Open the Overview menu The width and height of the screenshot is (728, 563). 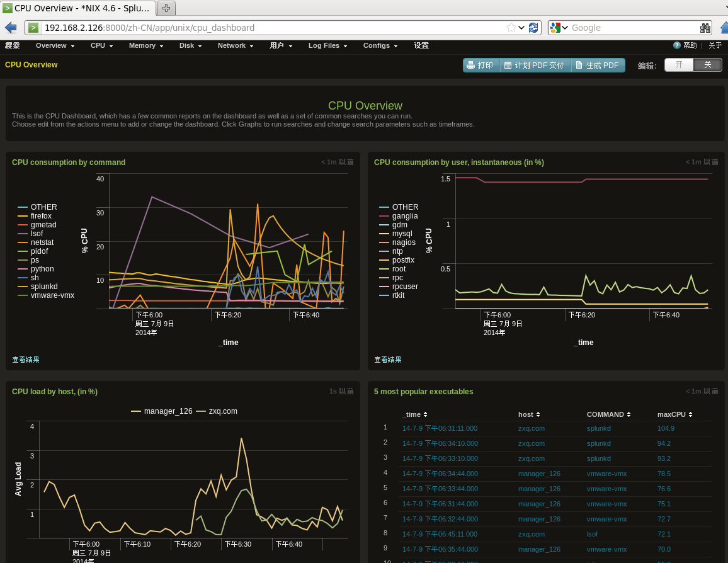(55, 45)
